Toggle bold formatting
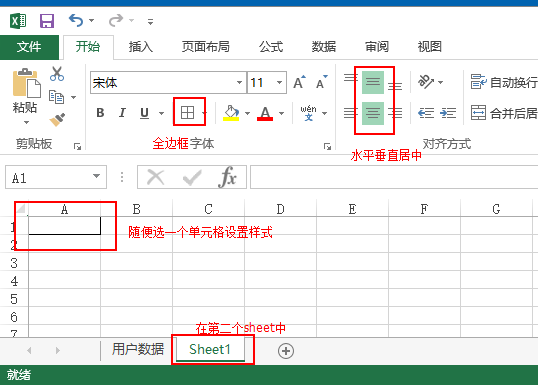The image size is (538, 385). pos(100,113)
